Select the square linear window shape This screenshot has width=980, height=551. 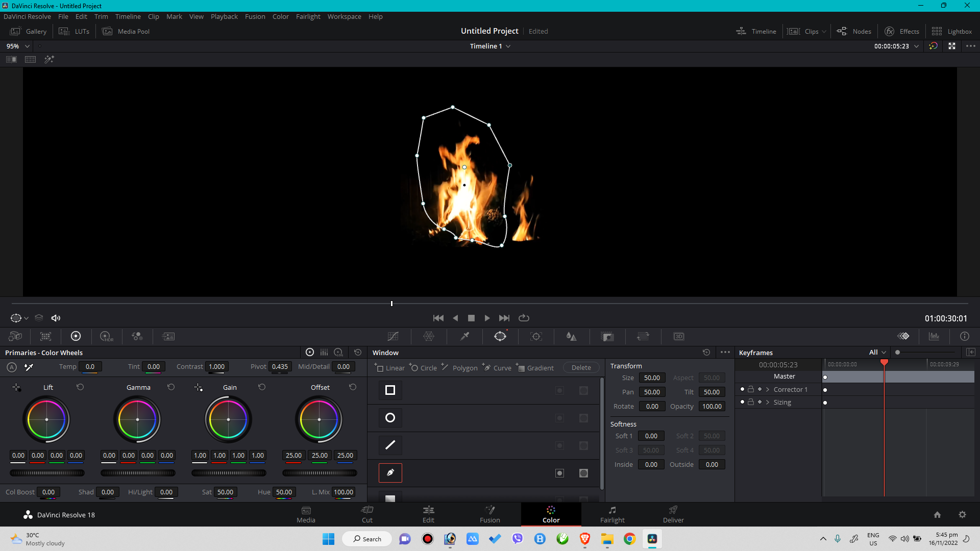point(390,390)
